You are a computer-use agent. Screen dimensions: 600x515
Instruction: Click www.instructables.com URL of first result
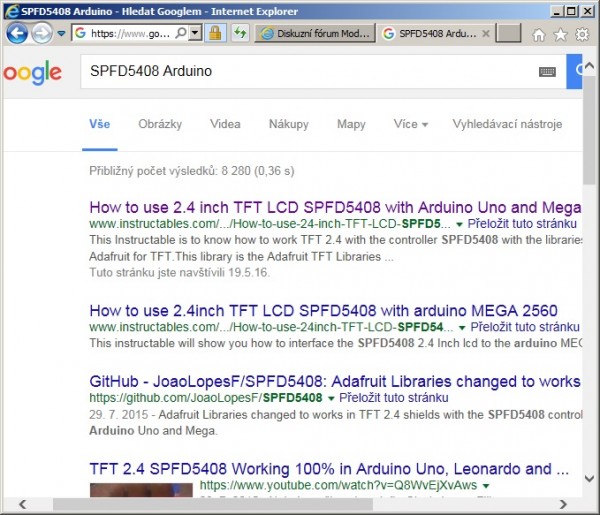(x=270, y=223)
